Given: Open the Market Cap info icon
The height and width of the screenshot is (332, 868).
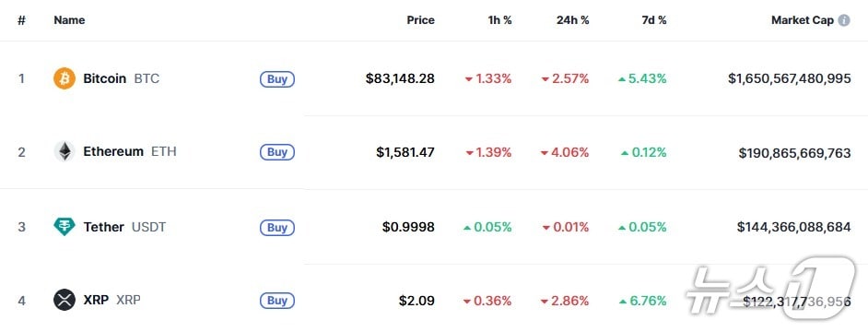Looking at the screenshot, I should click(x=844, y=20).
